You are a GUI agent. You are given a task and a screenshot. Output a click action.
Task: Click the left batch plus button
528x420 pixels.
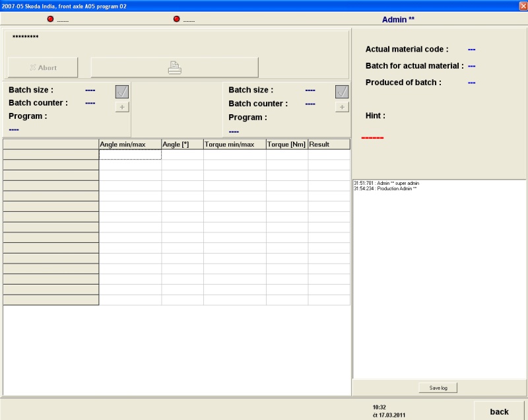(x=122, y=107)
